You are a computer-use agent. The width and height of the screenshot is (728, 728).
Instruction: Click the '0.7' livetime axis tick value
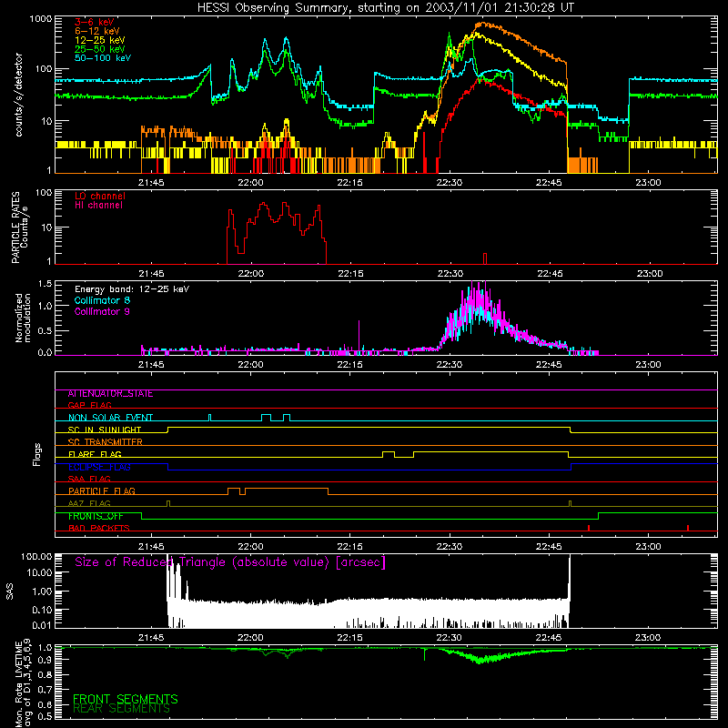coord(45,690)
